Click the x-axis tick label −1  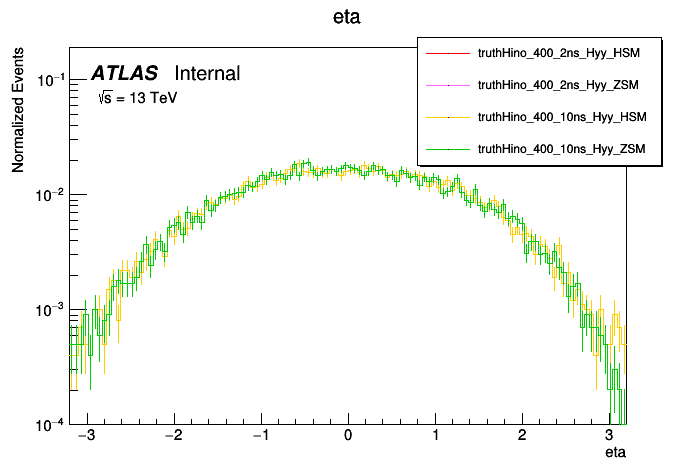click(259, 437)
